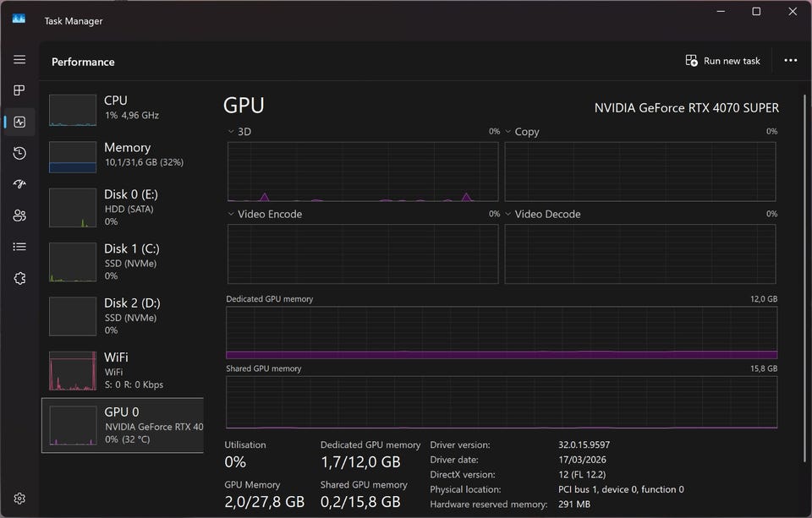The height and width of the screenshot is (518, 812).
Task: Select the Performance page icon
Action: (19, 122)
